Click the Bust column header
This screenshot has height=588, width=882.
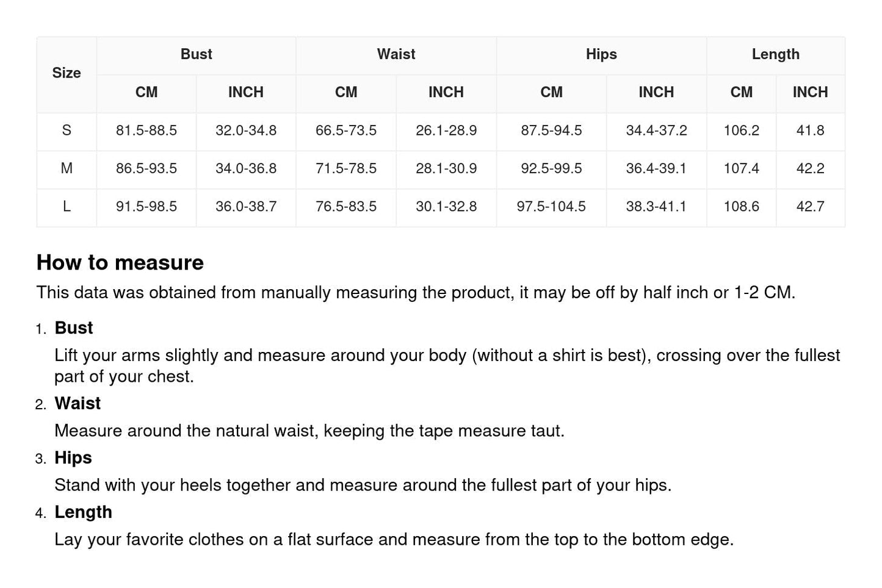click(196, 54)
